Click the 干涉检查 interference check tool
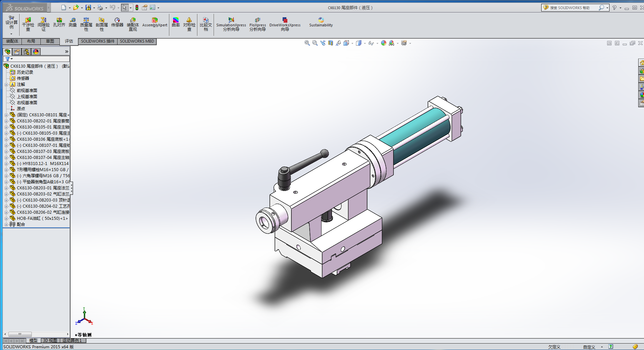 28,24
